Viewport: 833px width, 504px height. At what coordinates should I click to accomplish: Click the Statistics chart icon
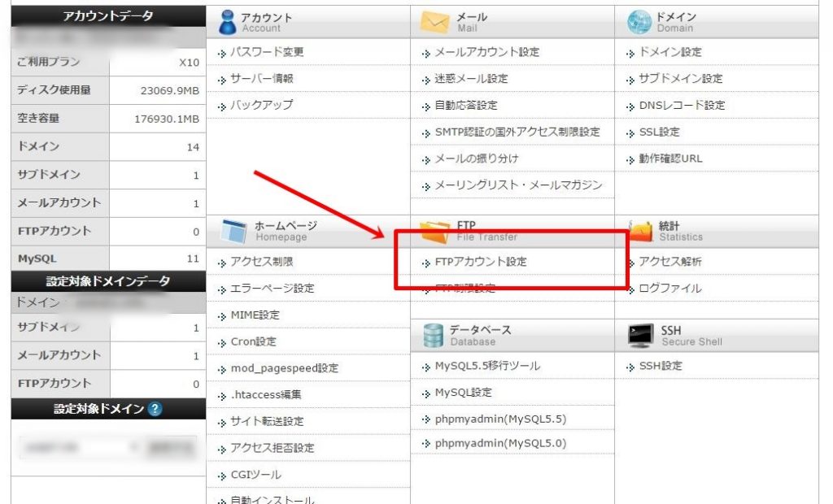coord(641,232)
